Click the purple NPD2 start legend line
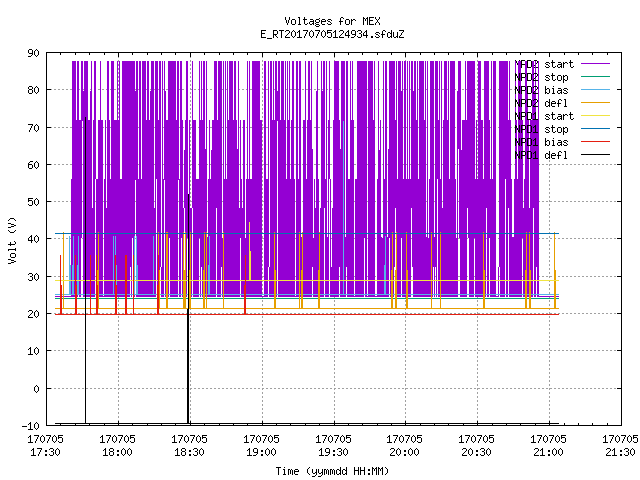Image resolution: width=640 pixels, height=480 pixels. [595, 64]
